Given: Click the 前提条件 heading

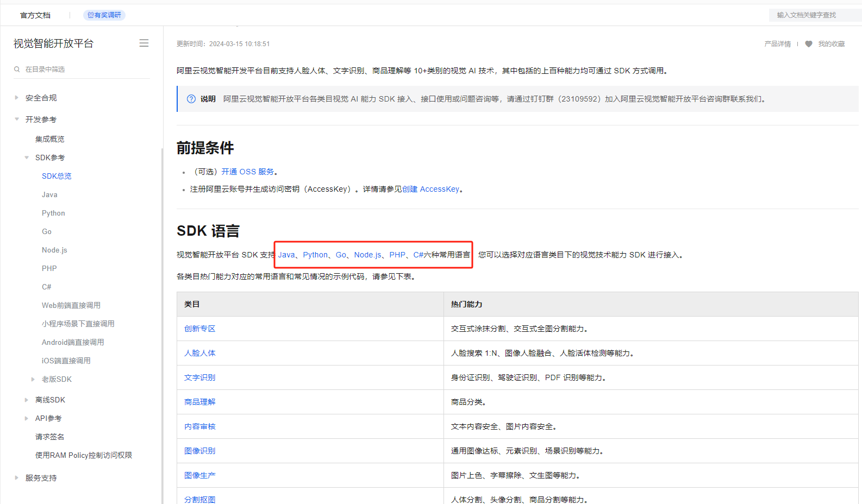Looking at the screenshot, I should (x=205, y=148).
